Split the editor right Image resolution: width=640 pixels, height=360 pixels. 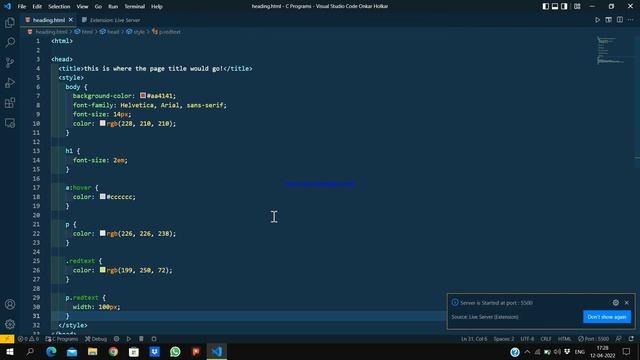(x=620, y=20)
